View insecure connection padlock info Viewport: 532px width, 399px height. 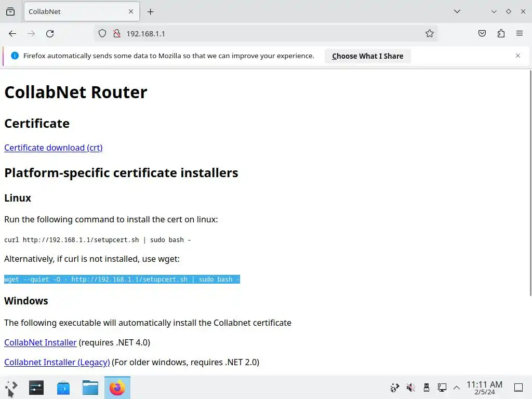(x=117, y=34)
